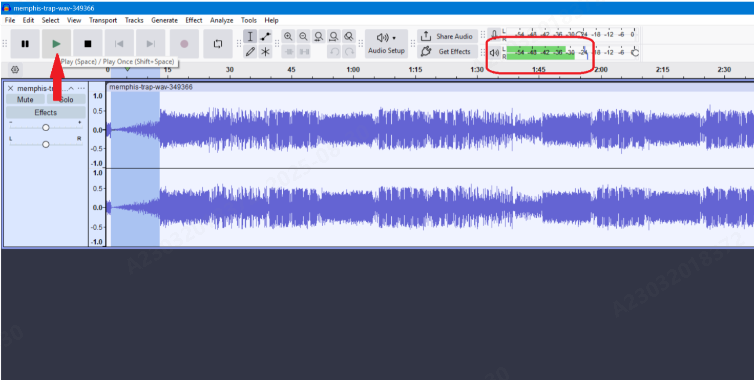The image size is (754, 380).
Task: Select the Envelope tool
Action: tap(265, 37)
